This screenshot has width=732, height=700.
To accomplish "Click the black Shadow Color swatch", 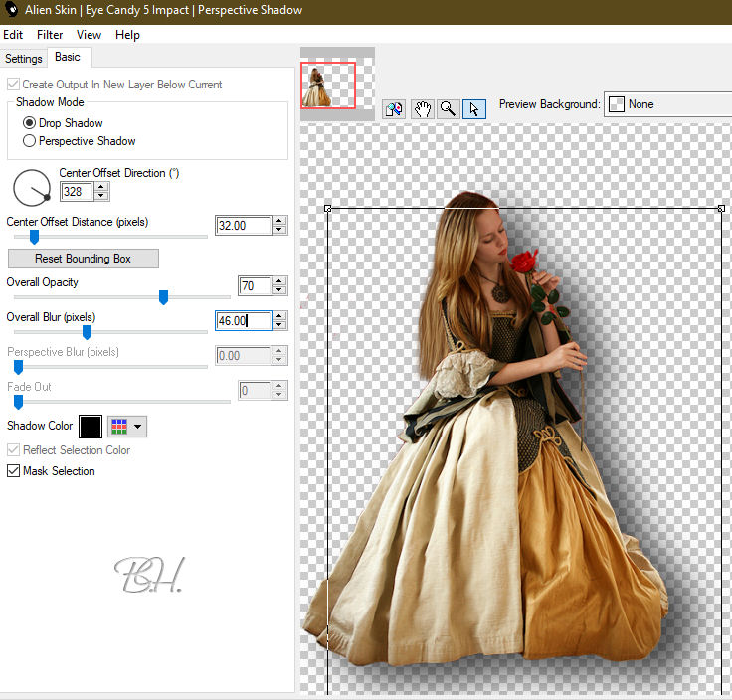I will (x=91, y=427).
